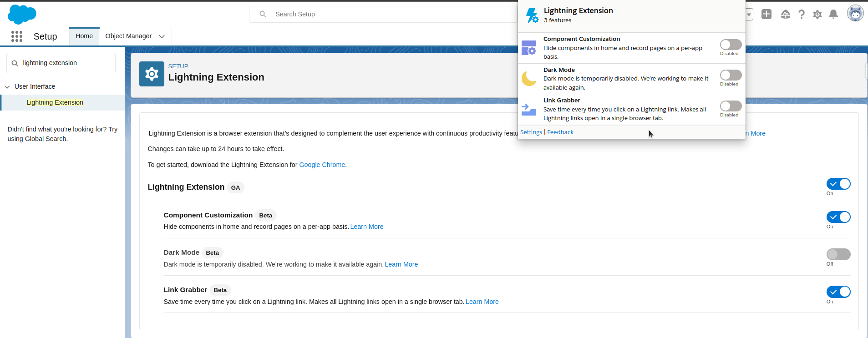Open the Trailhead guidance icon
Screen dimensions: 868x338
786,15
